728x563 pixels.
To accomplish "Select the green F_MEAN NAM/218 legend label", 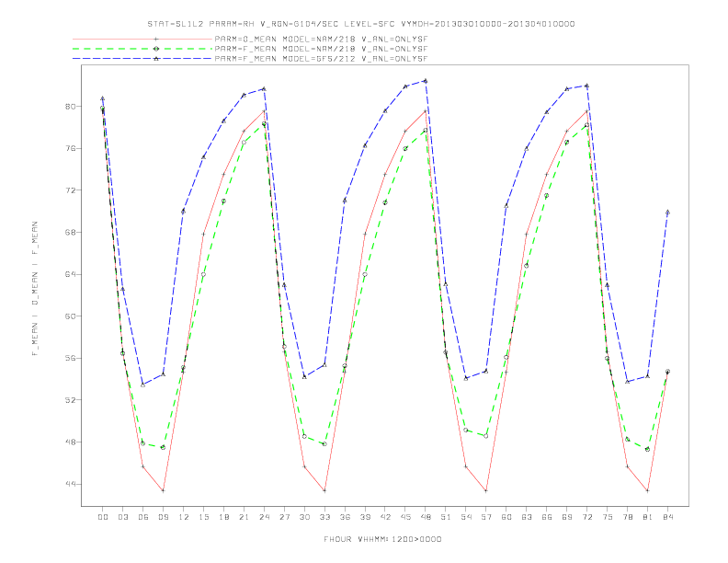I will pyautogui.click(x=321, y=49).
